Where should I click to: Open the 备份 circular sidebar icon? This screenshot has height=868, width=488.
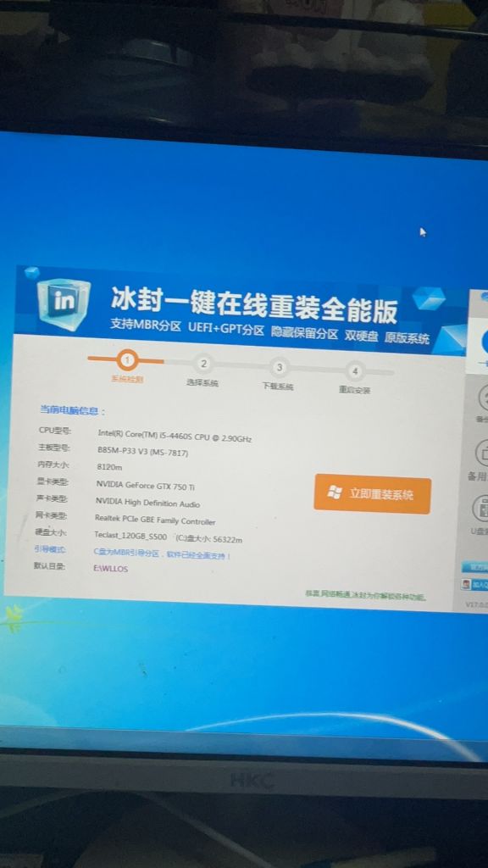click(x=482, y=398)
